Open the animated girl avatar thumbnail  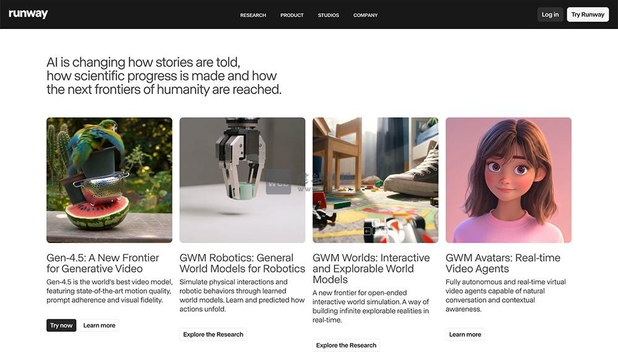pos(508,180)
